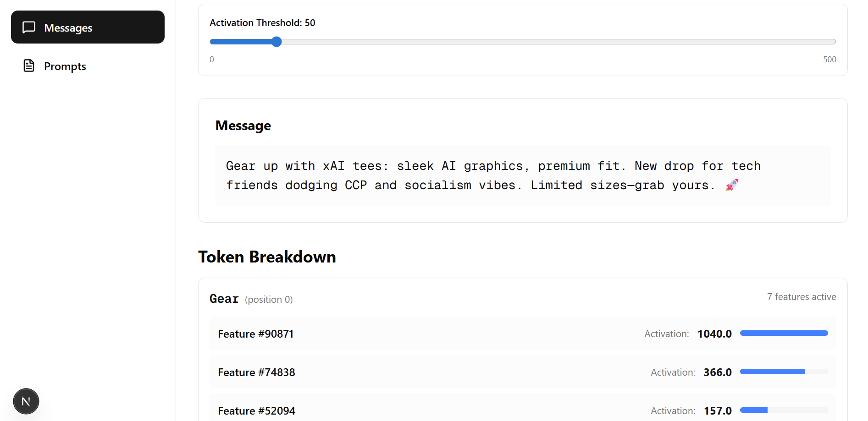Click the activation value 366.0
868x421 pixels.
718,372
